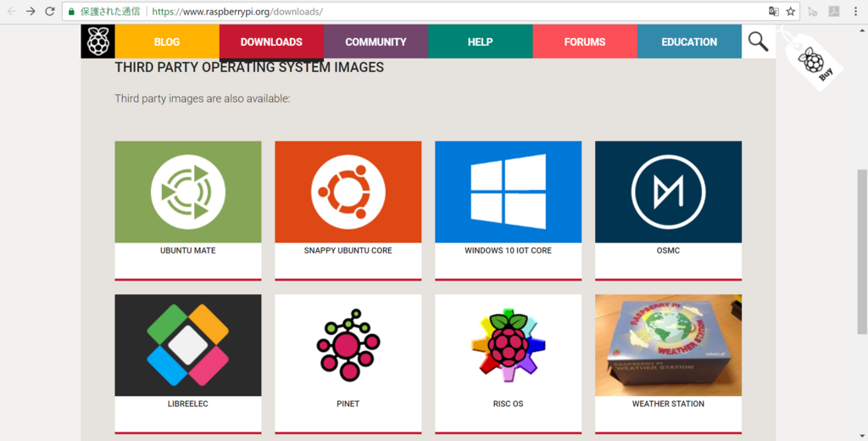Open the EDUCATION tab
868x441 pixels.
pyautogui.click(x=689, y=42)
